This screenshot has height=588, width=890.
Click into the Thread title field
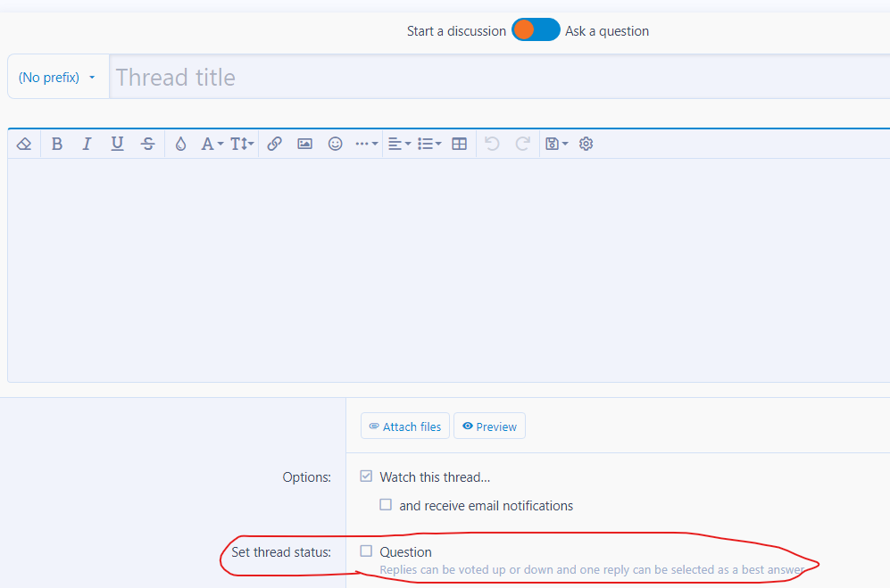pyautogui.click(x=500, y=78)
